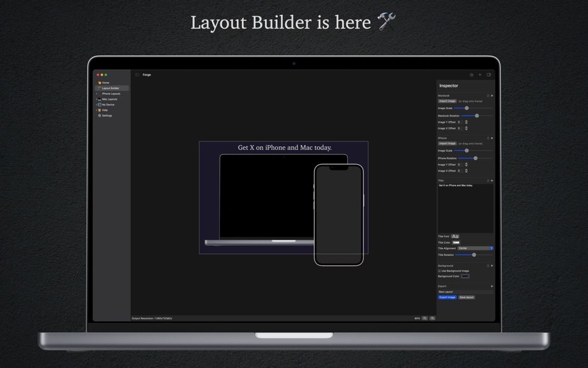Select Home in the sidebar
The height and width of the screenshot is (368, 588).
[104, 82]
